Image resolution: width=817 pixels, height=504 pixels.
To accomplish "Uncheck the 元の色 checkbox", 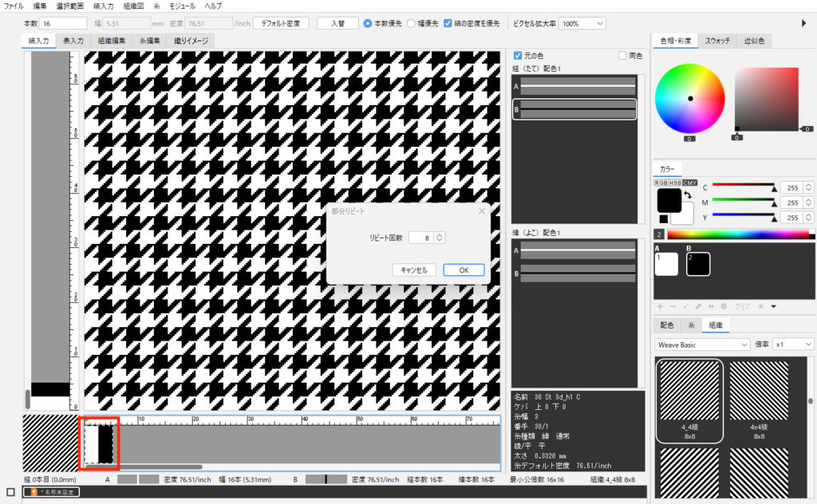I will [x=519, y=56].
